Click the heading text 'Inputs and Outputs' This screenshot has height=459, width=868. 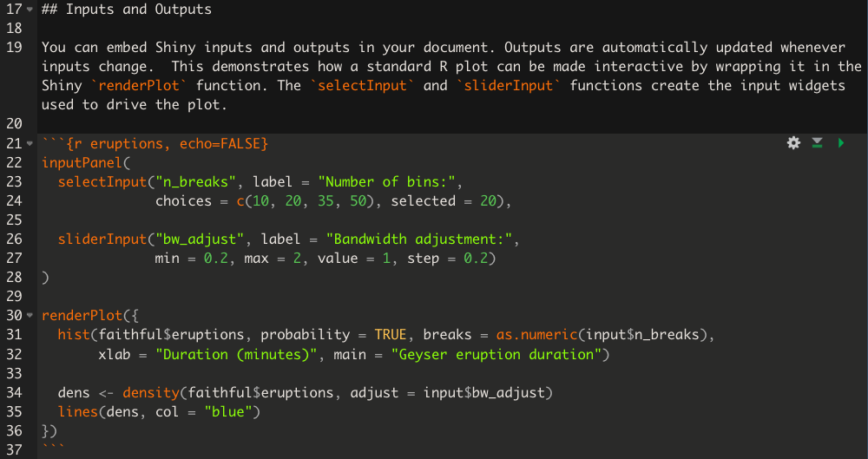[138, 10]
